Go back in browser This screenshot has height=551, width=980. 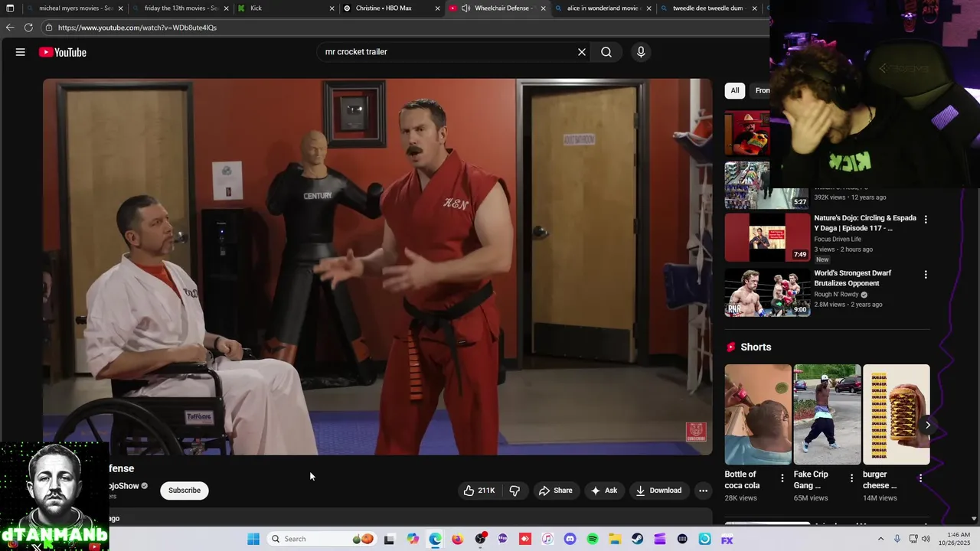(x=10, y=28)
